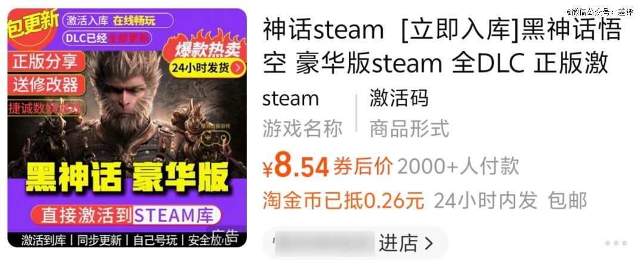Click the blurred shop name field

click(324, 243)
